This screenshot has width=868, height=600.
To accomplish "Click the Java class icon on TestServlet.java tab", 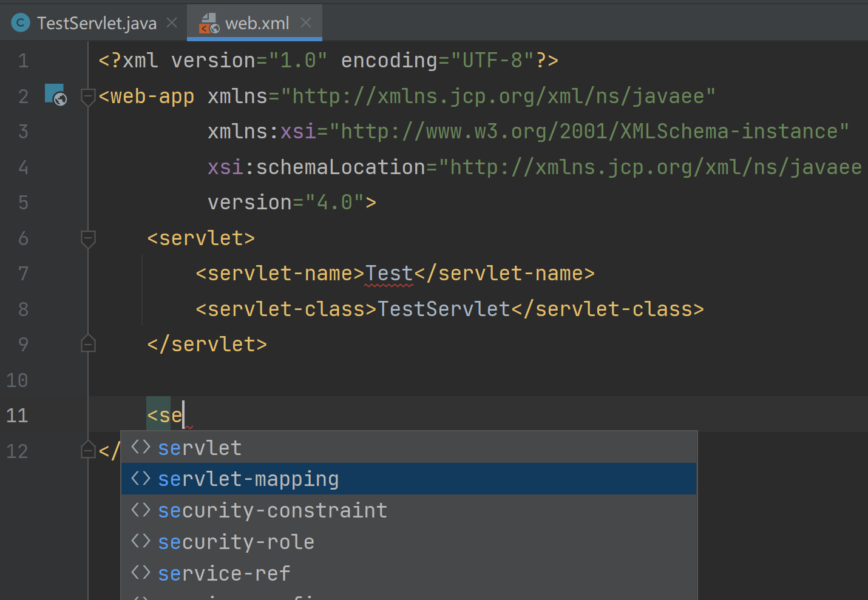I will 20,22.
